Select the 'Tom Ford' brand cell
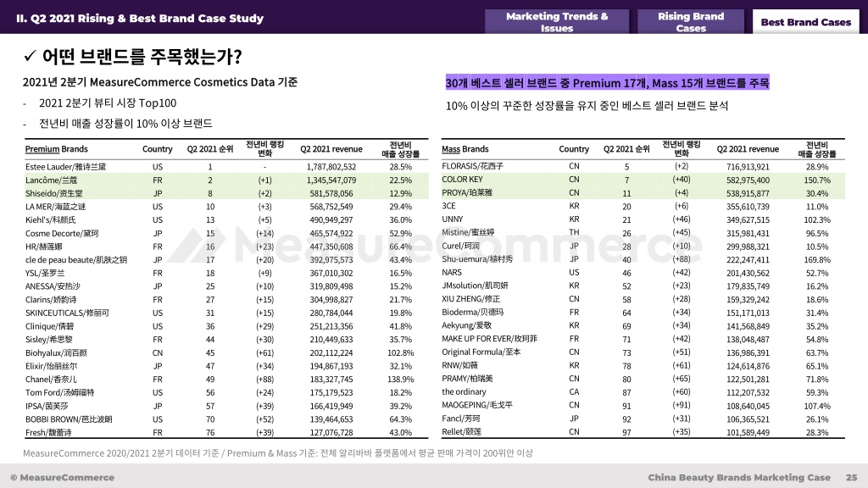The image size is (868, 488). coord(59,392)
